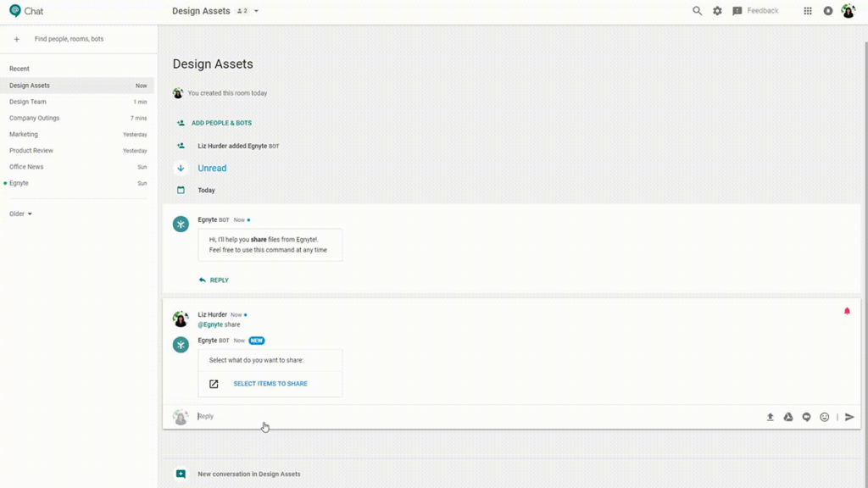Screen dimensions: 868x488
Task: Add a video meeting to reply
Action: pos(806,417)
